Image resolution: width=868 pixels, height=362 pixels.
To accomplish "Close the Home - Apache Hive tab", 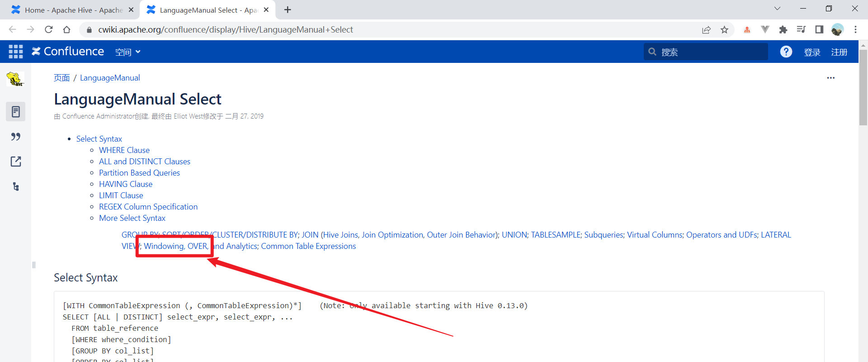I will (x=131, y=10).
